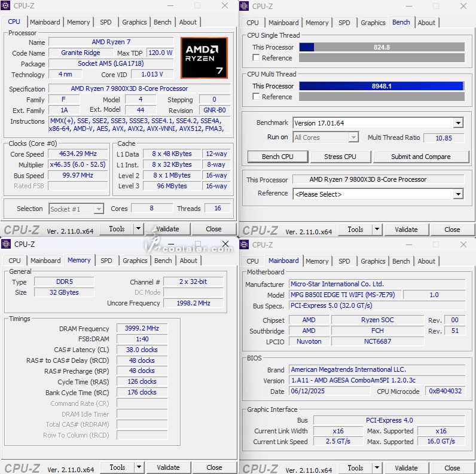Click the AMD Ryzen 7 processor logo

point(204,57)
